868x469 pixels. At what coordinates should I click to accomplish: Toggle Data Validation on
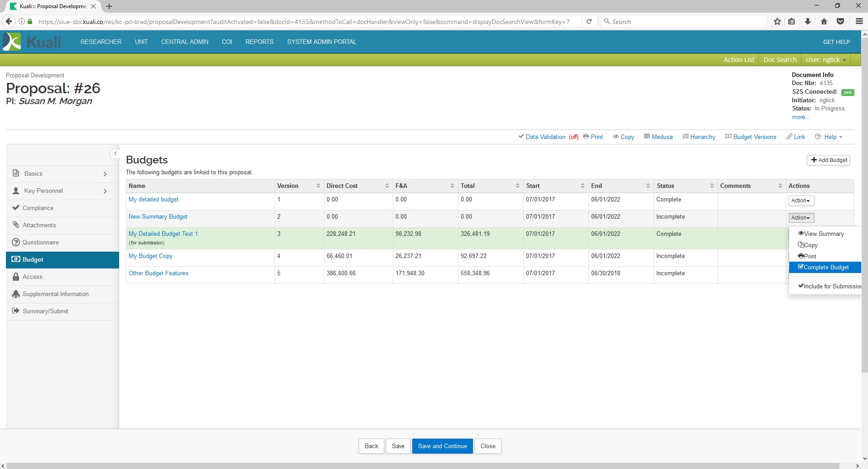pyautogui.click(x=545, y=137)
